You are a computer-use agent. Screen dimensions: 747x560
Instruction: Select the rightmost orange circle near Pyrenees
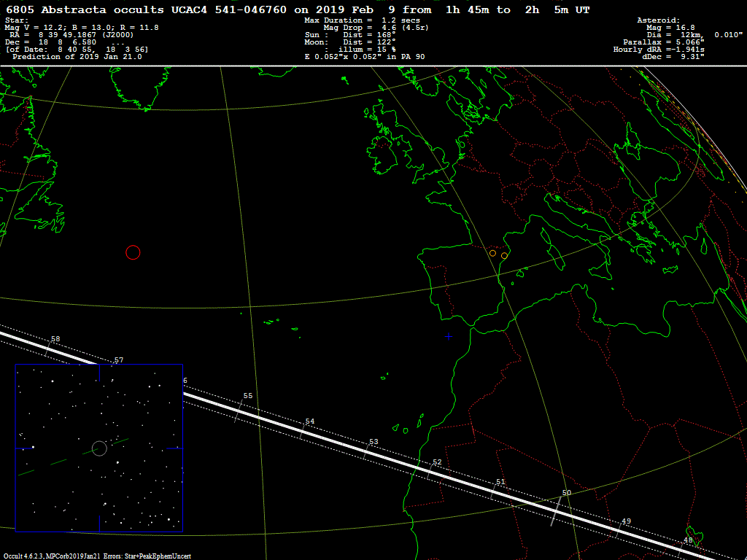point(504,255)
